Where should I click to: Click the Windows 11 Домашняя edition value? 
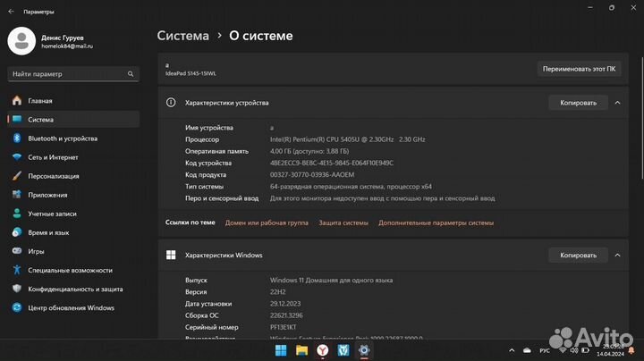tap(332, 281)
